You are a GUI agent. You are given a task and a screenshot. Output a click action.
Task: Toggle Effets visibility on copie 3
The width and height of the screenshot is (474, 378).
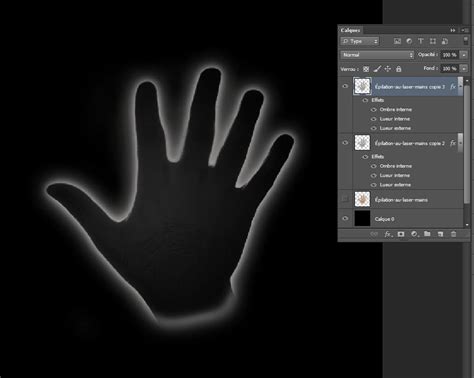pyautogui.click(x=365, y=100)
